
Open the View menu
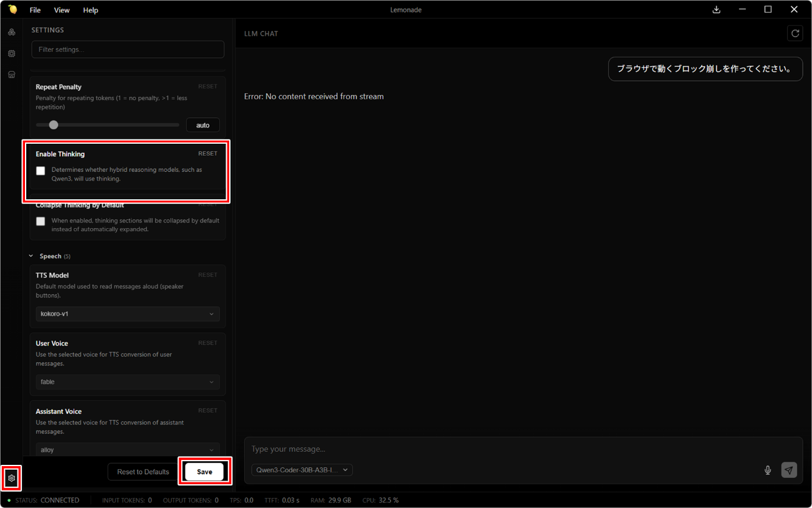click(62, 10)
